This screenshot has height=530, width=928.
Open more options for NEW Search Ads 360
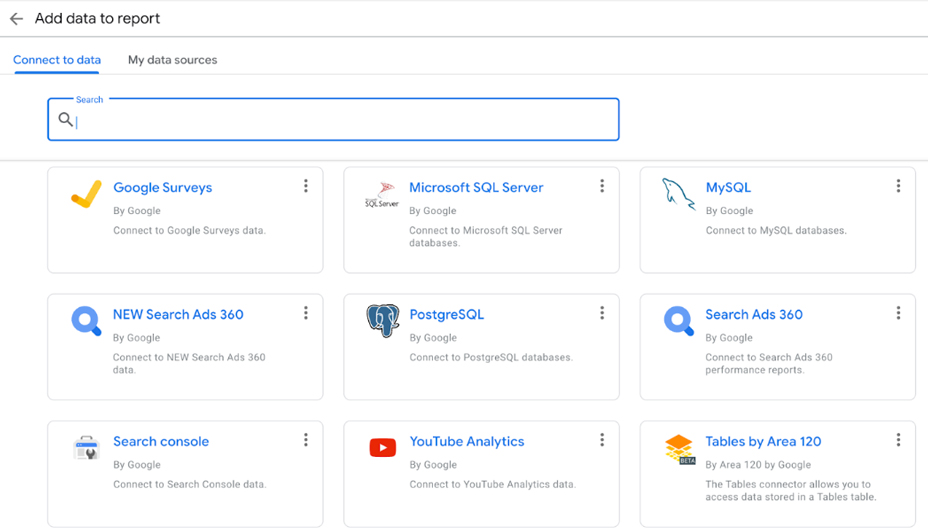pos(306,313)
